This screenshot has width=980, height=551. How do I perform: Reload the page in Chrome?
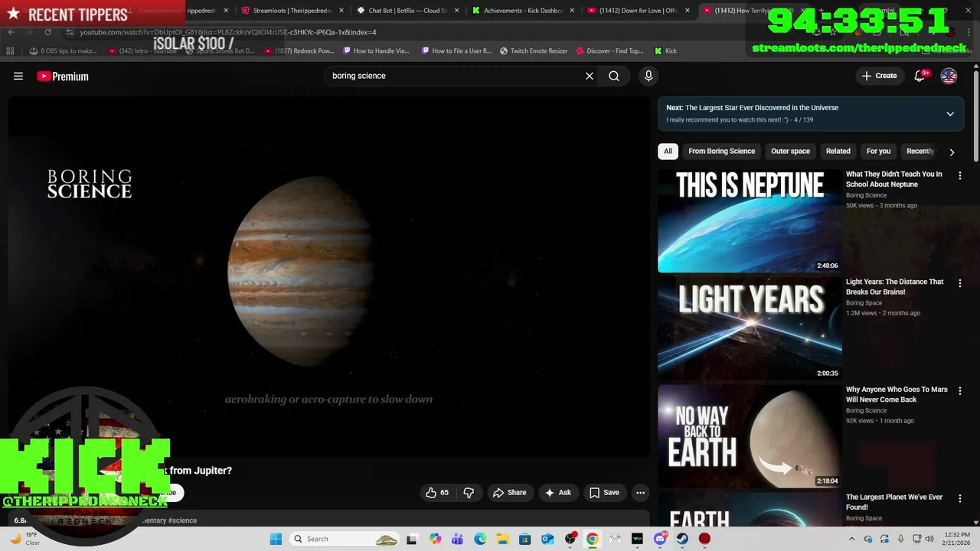[x=47, y=32]
